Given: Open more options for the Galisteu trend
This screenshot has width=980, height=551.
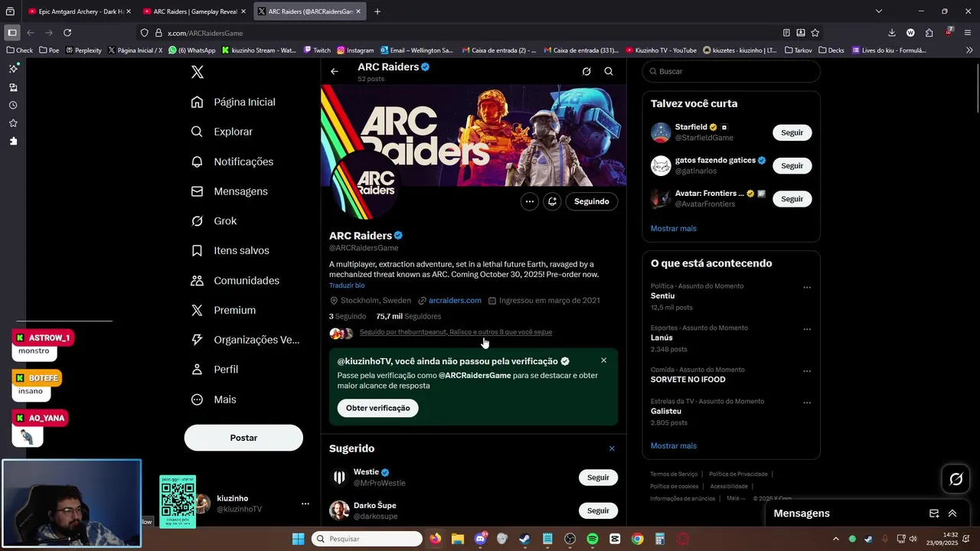Looking at the screenshot, I should point(807,403).
